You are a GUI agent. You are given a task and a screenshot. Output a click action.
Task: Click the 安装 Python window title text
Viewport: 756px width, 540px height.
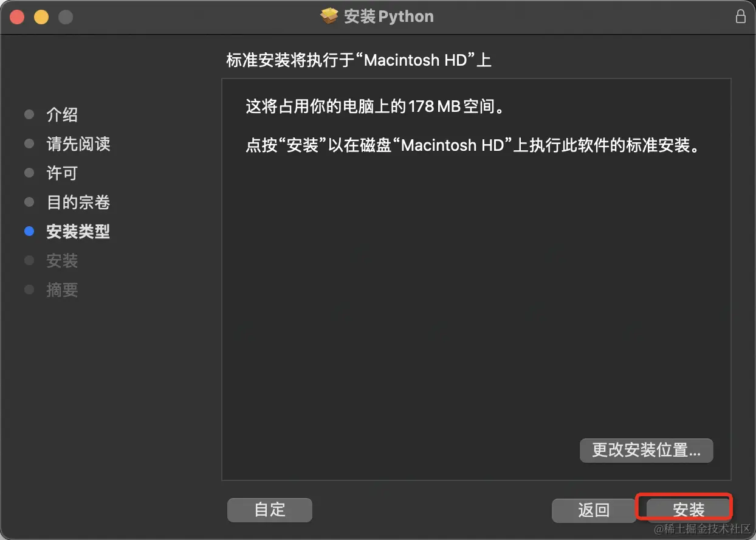tap(389, 16)
